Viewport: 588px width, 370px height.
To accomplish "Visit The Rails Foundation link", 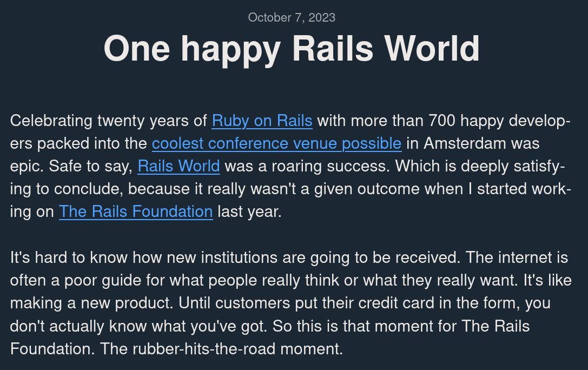I will (135, 211).
